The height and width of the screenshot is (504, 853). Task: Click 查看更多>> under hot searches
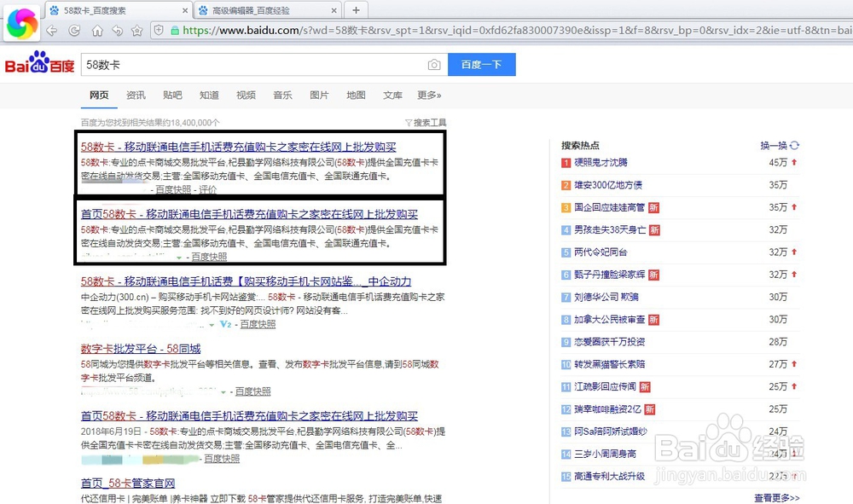click(x=777, y=498)
